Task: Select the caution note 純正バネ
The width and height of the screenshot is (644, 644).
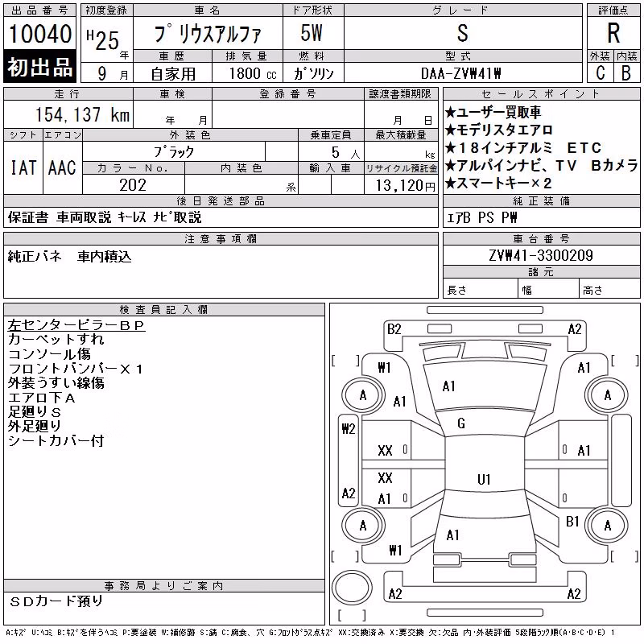Action: click(35, 256)
